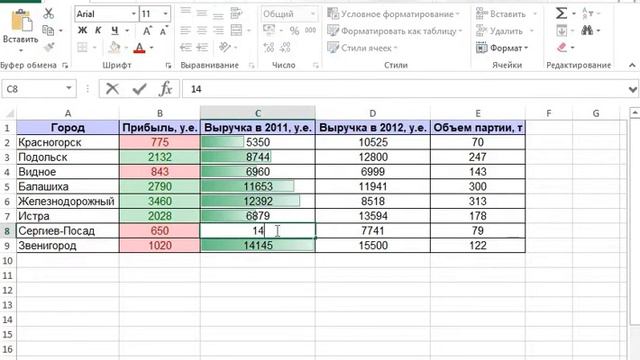Screen dimensions: 640x360
Task: Open the font color dropdown arrow
Action: [151, 48]
